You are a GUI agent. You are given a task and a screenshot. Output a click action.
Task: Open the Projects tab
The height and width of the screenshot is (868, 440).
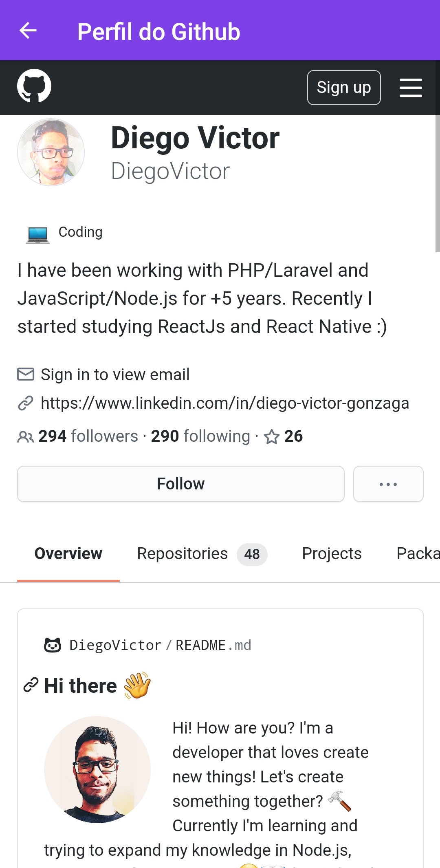(332, 554)
